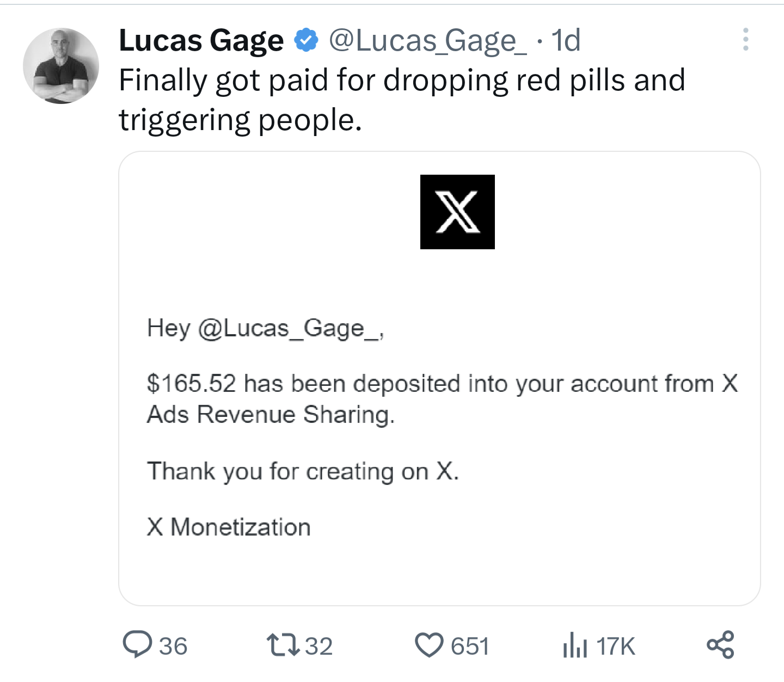
Task: Click the $165.52 deposited message text
Action: 442,399
